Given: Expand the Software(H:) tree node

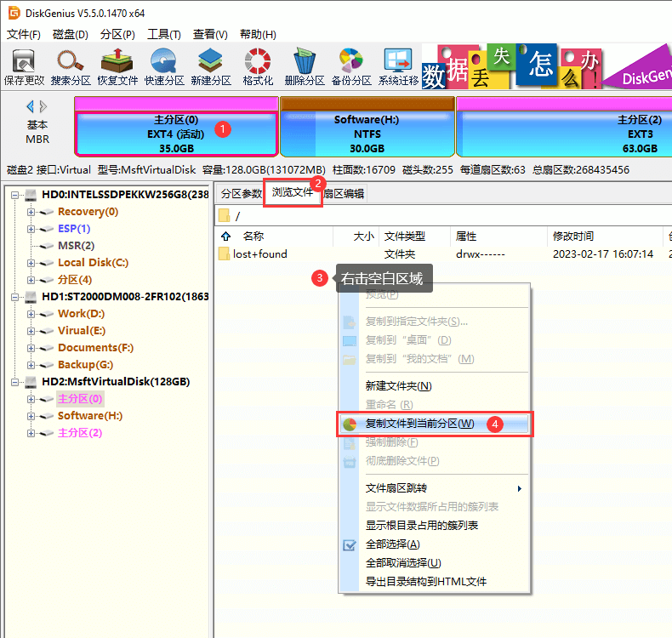Looking at the screenshot, I should pyautogui.click(x=31, y=416).
